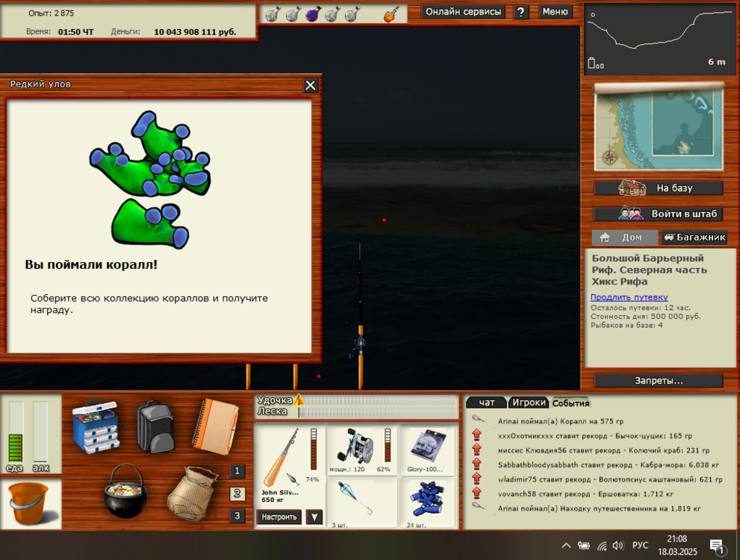Click the orange potion flask

[391, 13]
